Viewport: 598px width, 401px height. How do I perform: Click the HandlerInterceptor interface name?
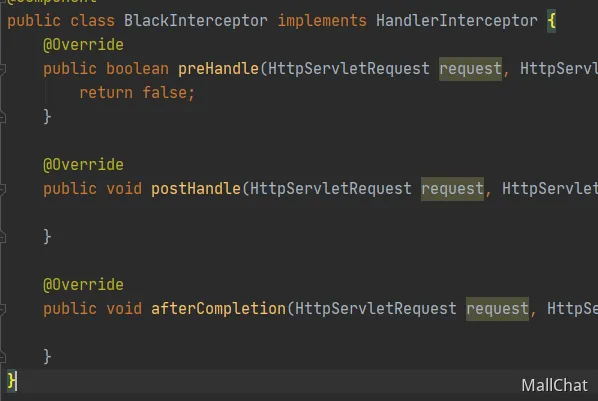457,21
